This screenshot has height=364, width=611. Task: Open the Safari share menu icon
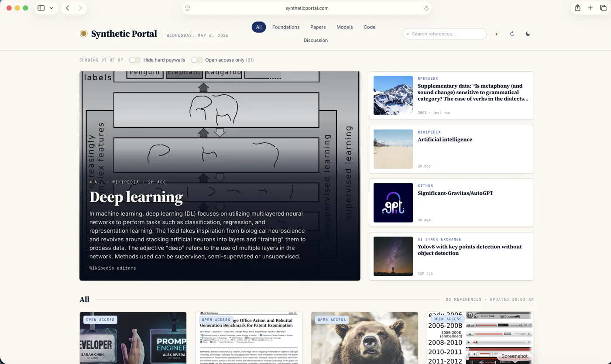577,8
